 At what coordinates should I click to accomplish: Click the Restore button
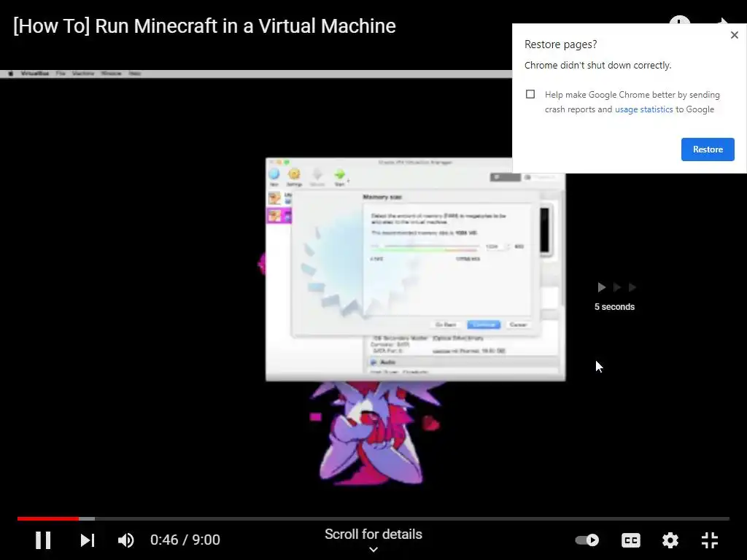click(x=708, y=149)
